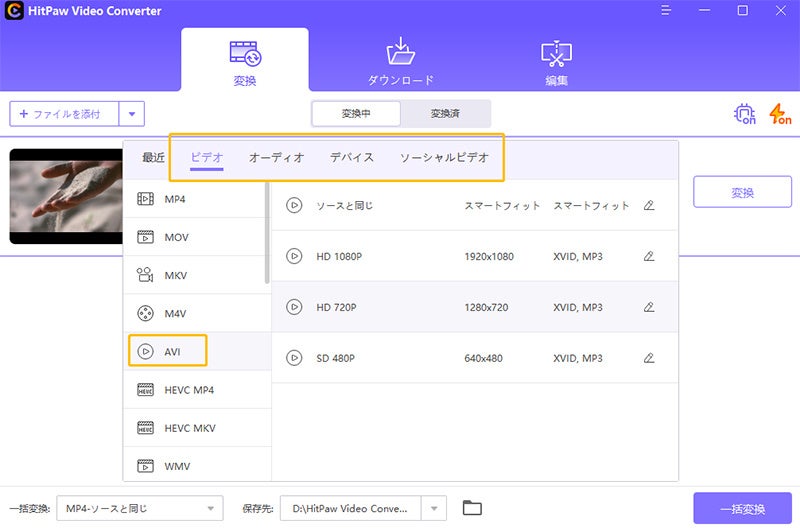
Task: Edit the HD 1080P preset with pencil icon
Action: point(649,256)
